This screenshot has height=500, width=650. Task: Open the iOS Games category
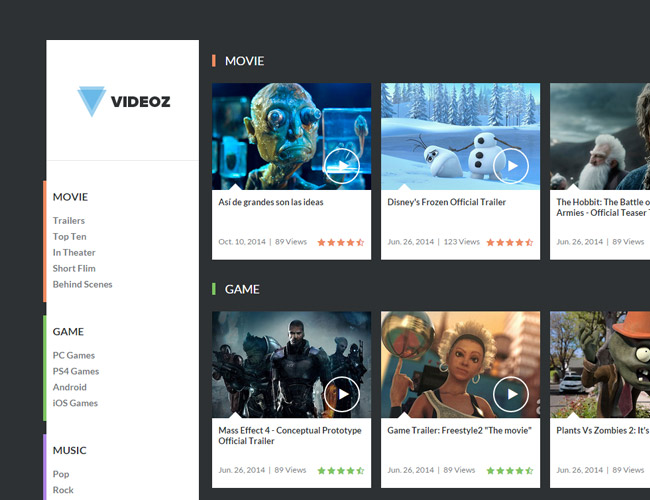[75, 403]
